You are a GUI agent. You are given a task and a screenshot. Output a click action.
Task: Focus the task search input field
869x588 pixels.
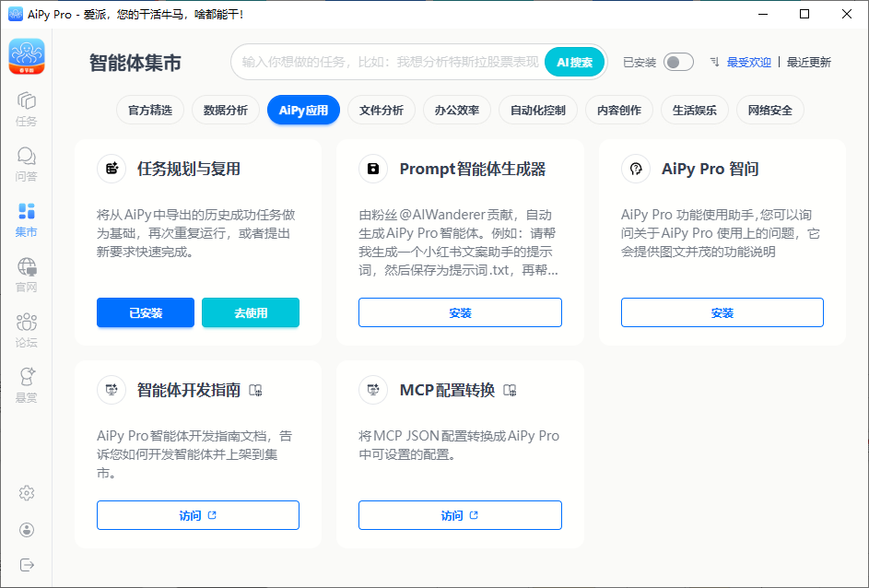coord(387,63)
